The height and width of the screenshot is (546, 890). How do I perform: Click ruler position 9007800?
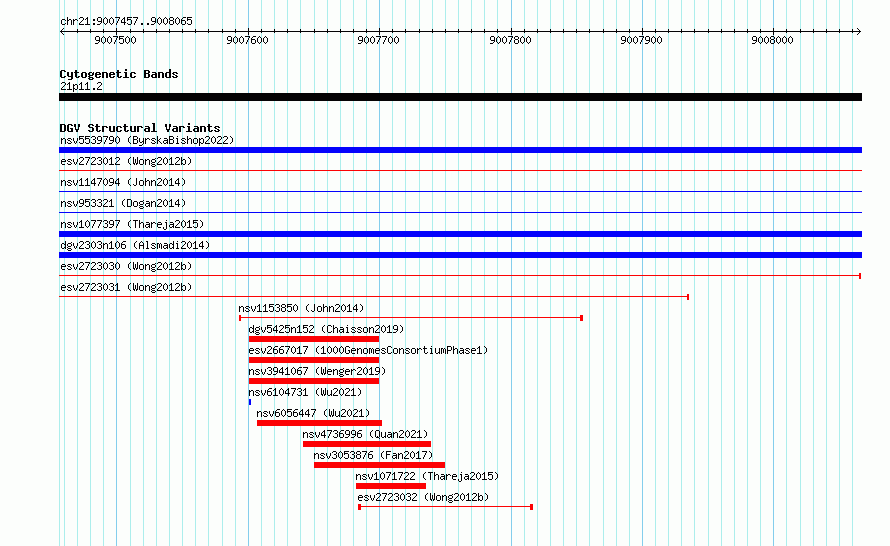click(510, 40)
